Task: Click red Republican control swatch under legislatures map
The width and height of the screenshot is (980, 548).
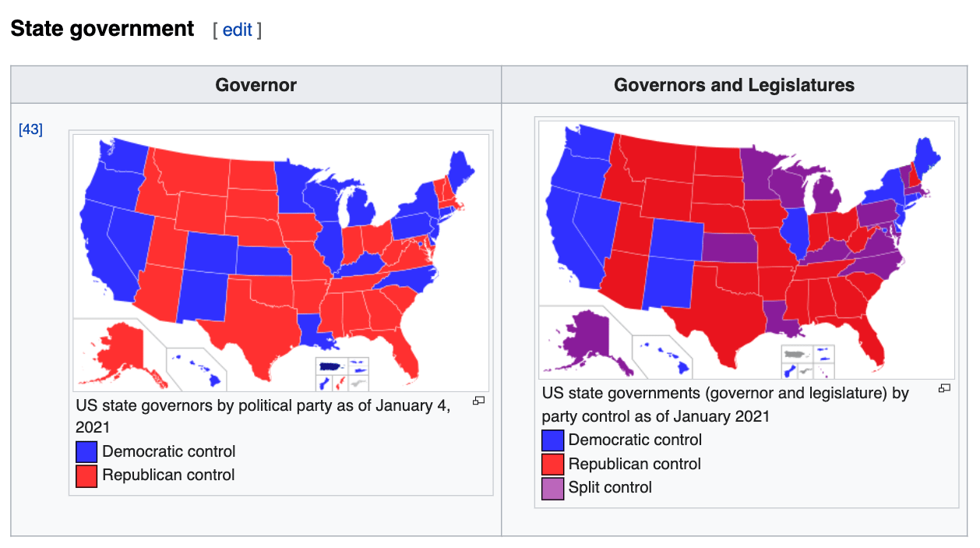Action: point(552,465)
